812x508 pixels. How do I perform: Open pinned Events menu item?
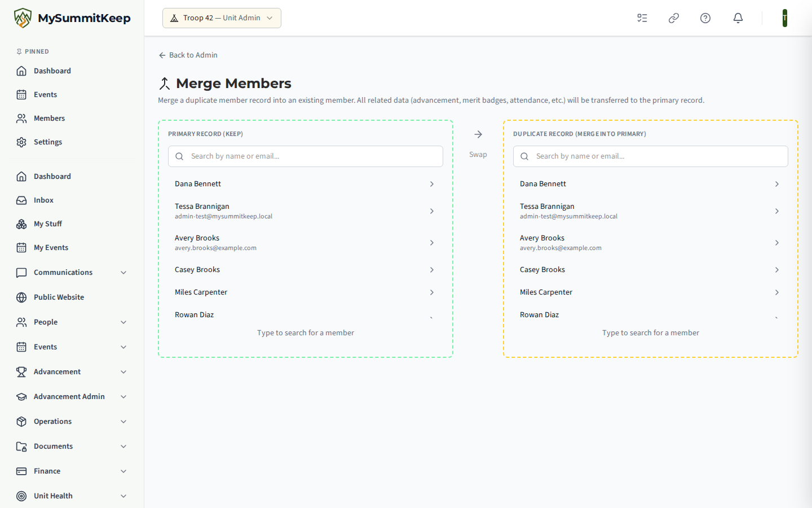(x=72, y=95)
